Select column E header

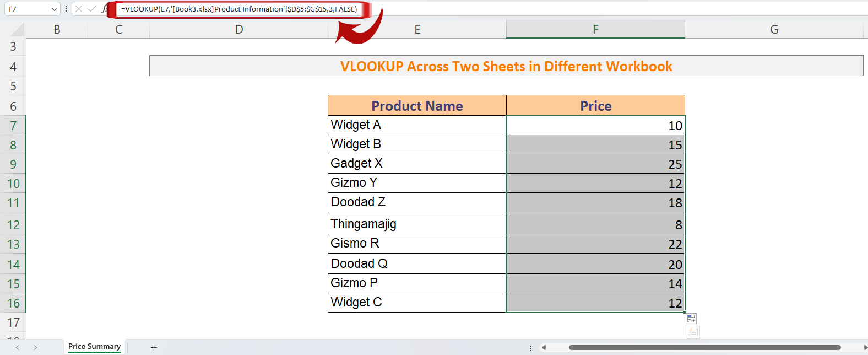(417, 30)
